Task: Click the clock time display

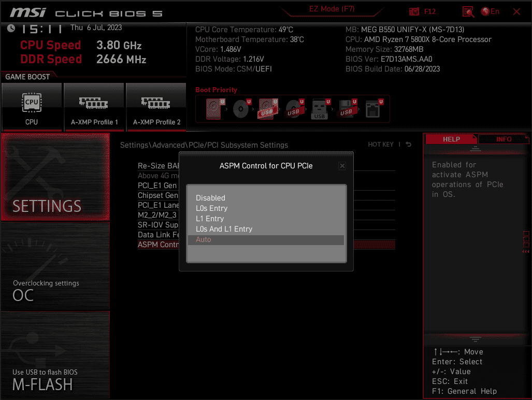Action: click(42, 29)
